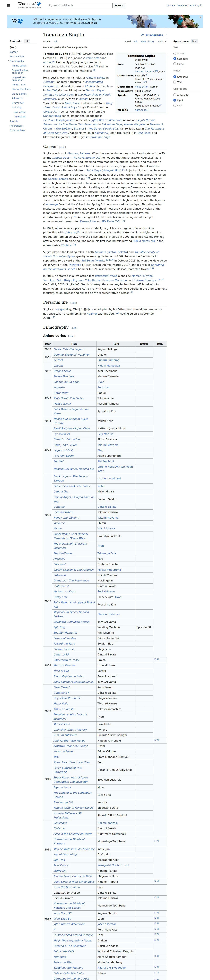
Task: Select the Edit tab
Action: point(136,41)
